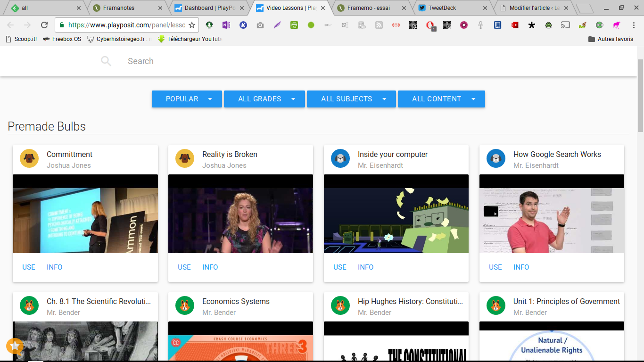
Task: Switch to the Dashboard | PlayPosit tab
Action: pos(208,8)
